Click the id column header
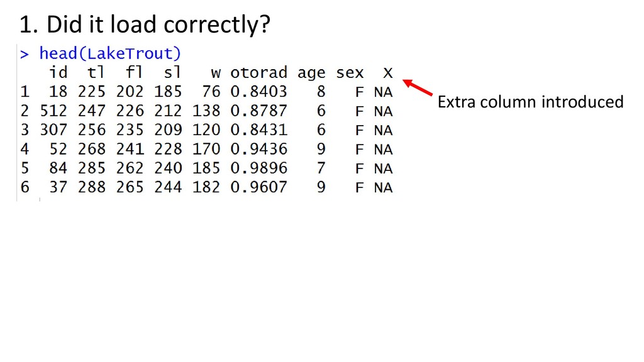The width and height of the screenshot is (644, 362). tap(58, 72)
